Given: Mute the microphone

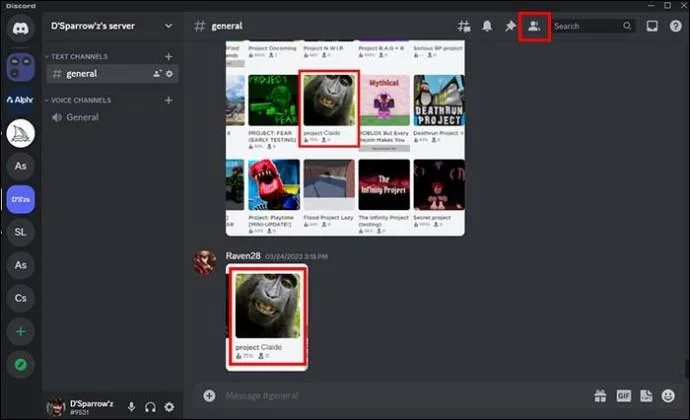Looking at the screenshot, I should pyautogui.click(x=131, y=407).
